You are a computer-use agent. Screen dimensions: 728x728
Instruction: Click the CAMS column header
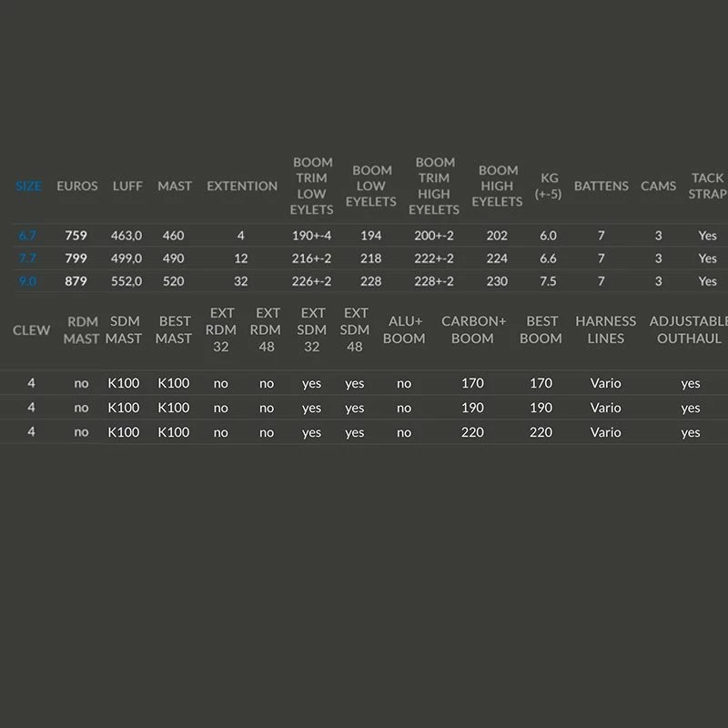click(x=658, y=186)
